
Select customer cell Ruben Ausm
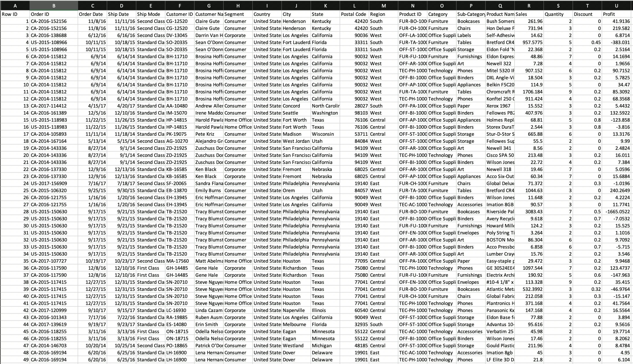click(x=209, y=317)
